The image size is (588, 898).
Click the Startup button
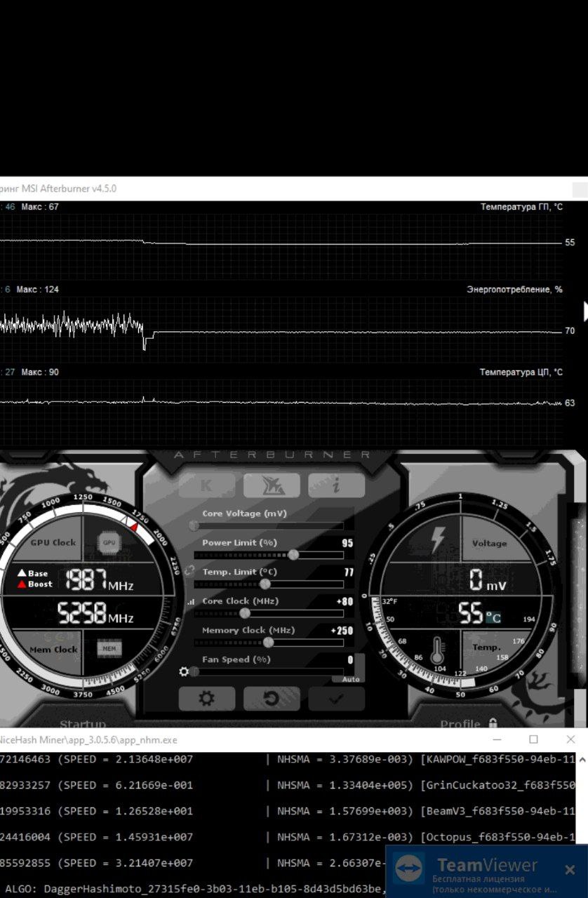(83, 724)
